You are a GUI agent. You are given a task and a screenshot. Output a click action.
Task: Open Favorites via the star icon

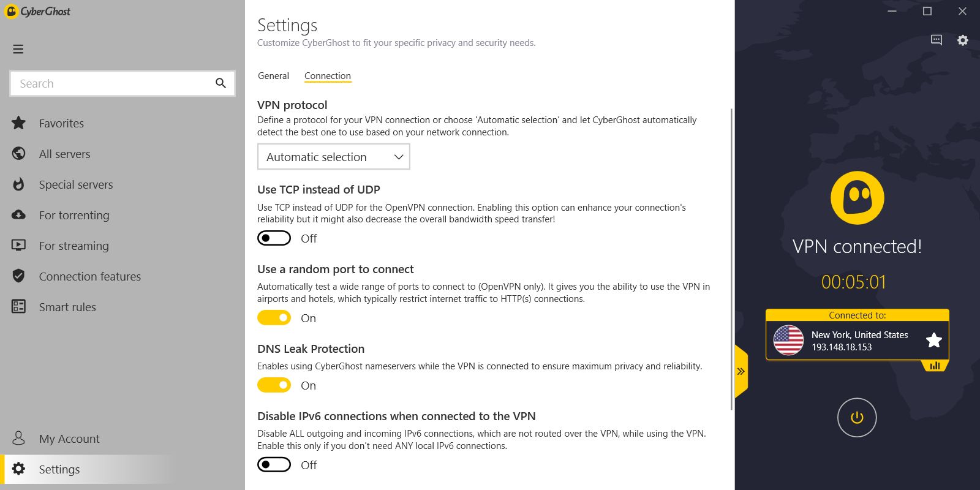pyautogui.click(x=19, y=123)
